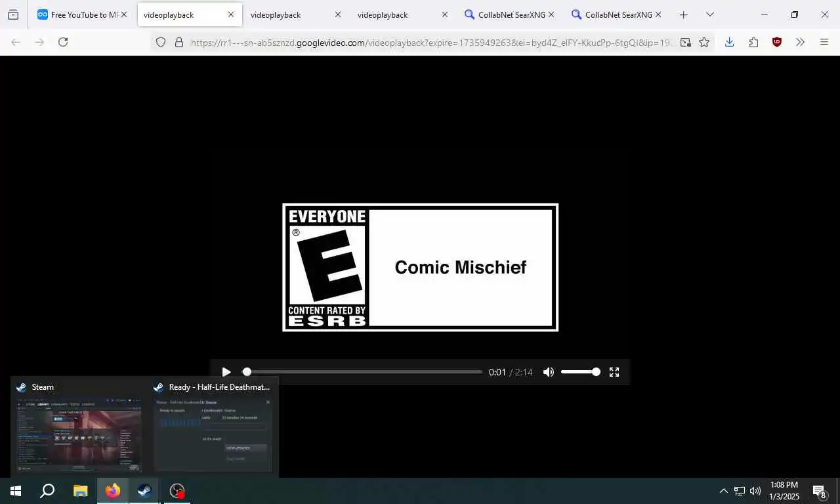
Task: Click Steam icon in taskbar
Action: pyautogui.click(x=144, y=491)
